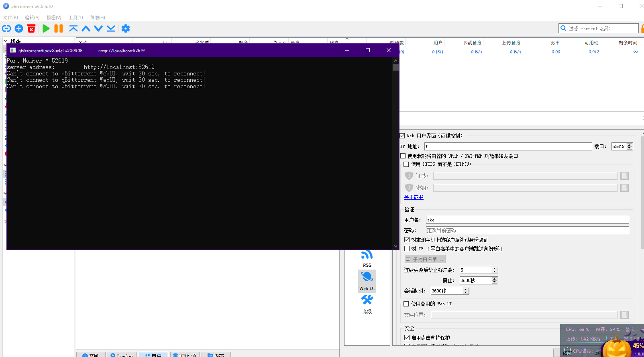Move torrent down in queue icon
The image size is (644, 357).
coord(98,28)
